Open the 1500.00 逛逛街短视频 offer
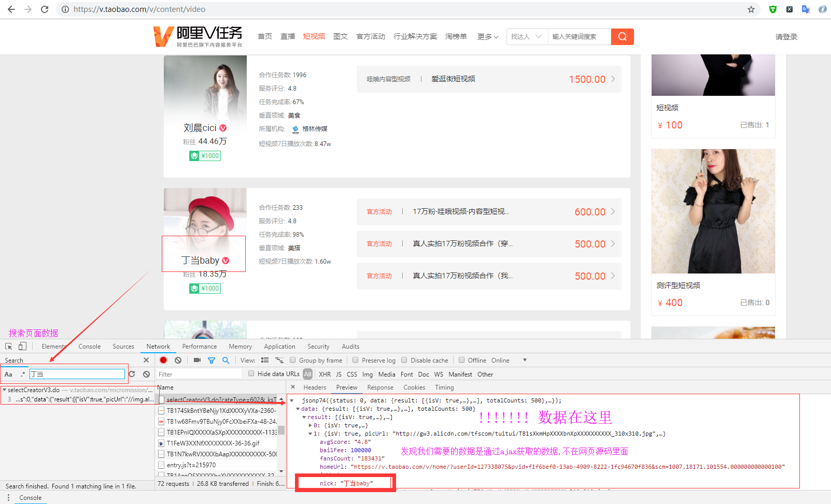Viewport: 831px width, 504px height. pos(489,79)
